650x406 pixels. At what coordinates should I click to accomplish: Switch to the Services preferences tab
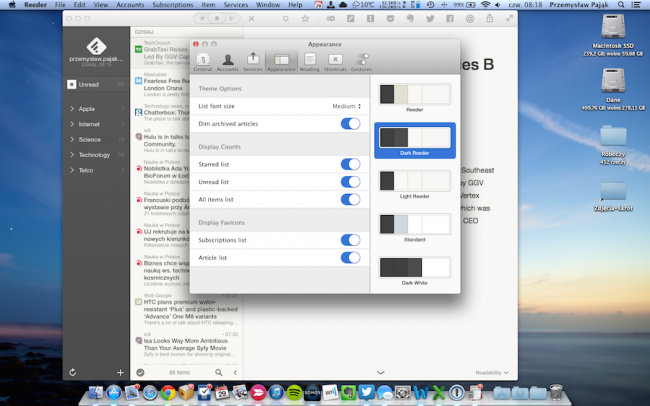253,62
